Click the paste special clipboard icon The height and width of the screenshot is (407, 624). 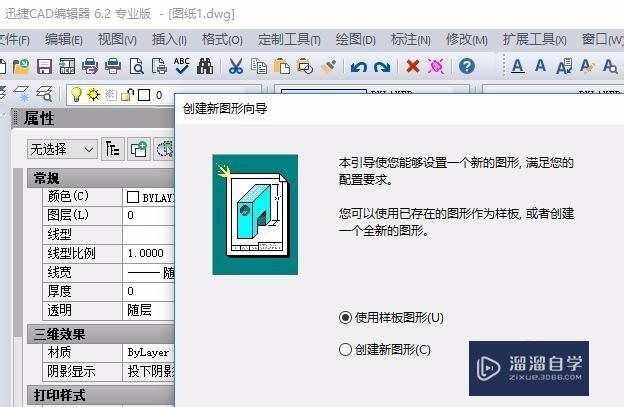[305, 66]
